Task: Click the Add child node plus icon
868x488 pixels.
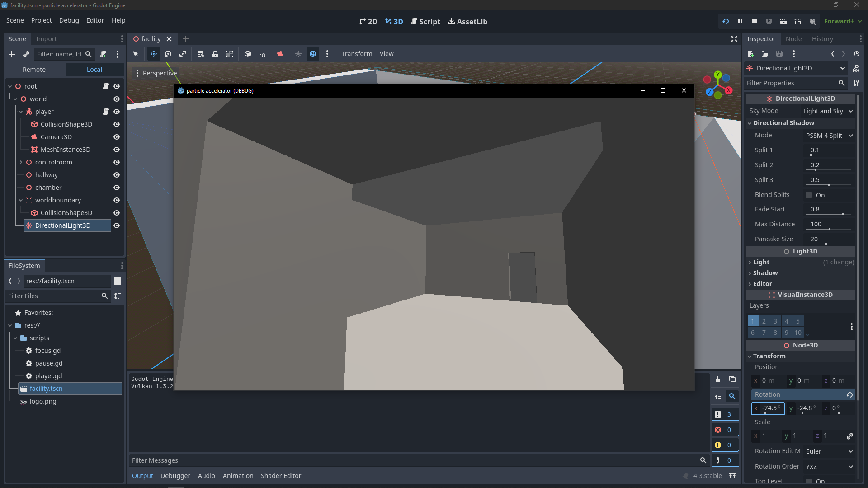Action: click(12, 54)
